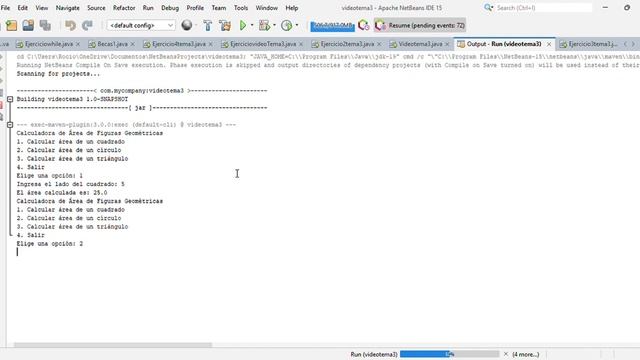This screenshot has height=360, width=640.
Task: Open the Source menu
Action: (x=96, y=8)
